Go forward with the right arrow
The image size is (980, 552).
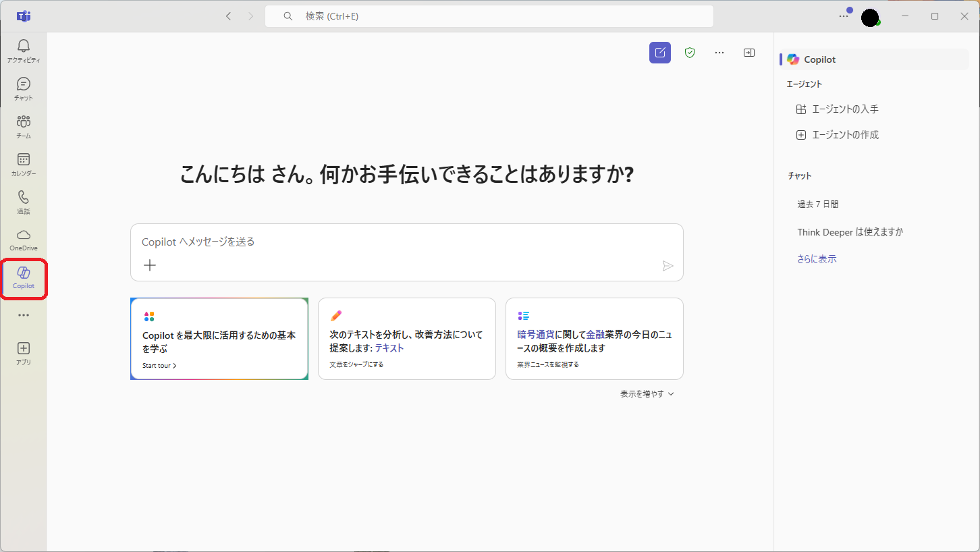[251, 16]
